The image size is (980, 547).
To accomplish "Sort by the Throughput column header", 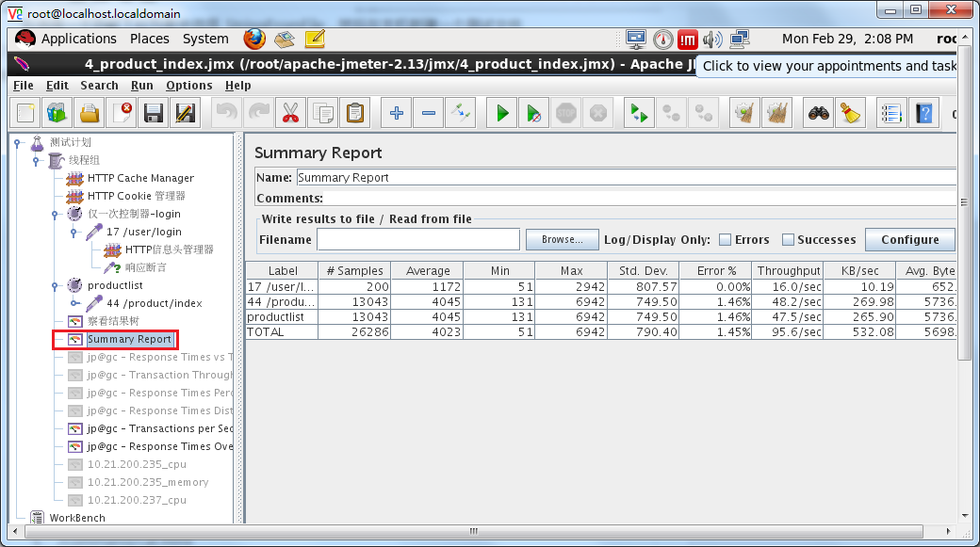I will point(788,270).
